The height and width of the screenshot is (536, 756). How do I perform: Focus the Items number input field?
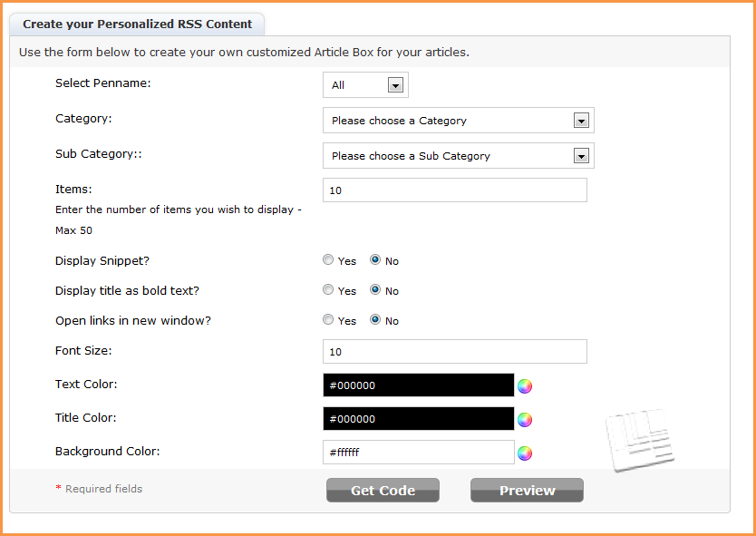tap(454, 190)
